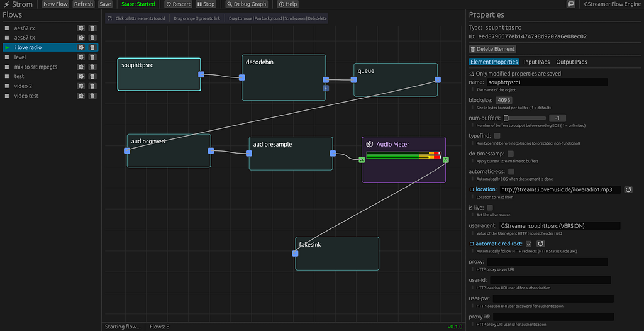Click the Delete Element button
This screenshot has height=331, width=644.
[492, 49]
